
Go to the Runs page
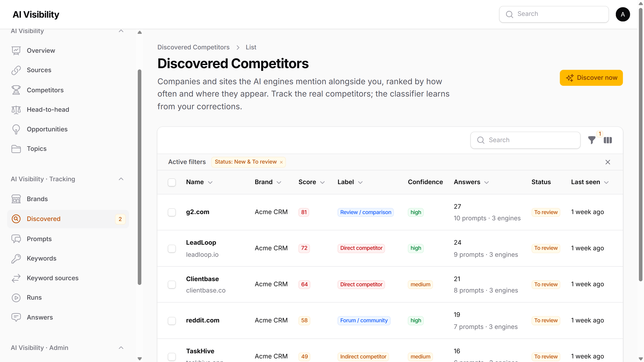tap(68, 298)
